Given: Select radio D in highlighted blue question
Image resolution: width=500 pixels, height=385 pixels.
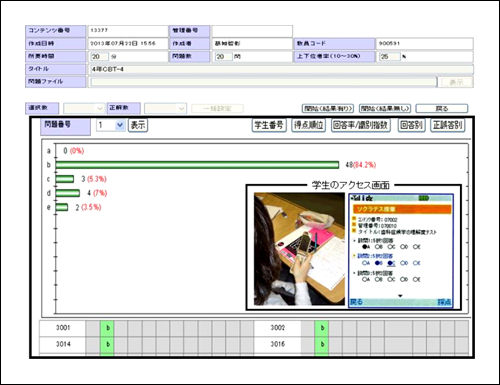Looking at the screenshot, I should pyautogui.click(x=404, y=263).
